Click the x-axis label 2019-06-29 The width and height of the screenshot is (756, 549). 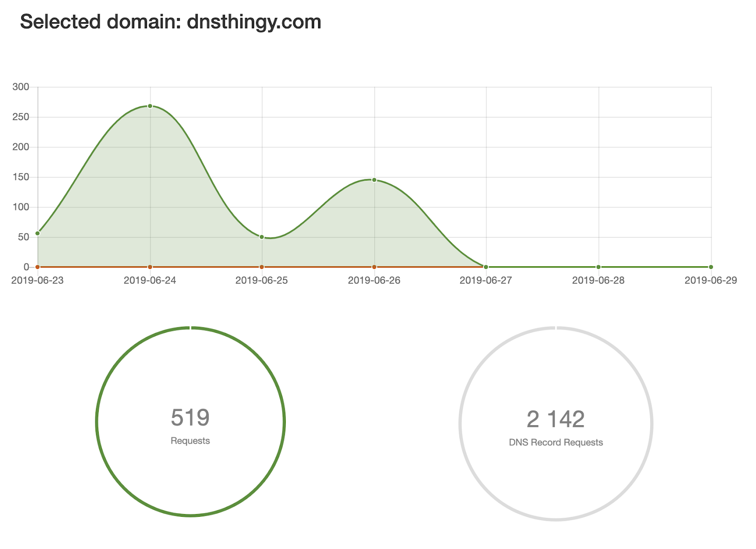click(711, 280)
